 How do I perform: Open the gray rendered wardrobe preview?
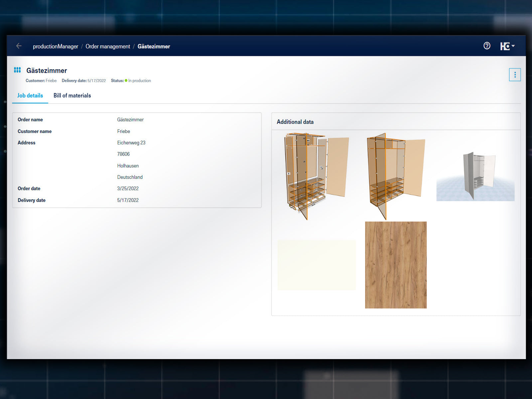coord(475,176)
